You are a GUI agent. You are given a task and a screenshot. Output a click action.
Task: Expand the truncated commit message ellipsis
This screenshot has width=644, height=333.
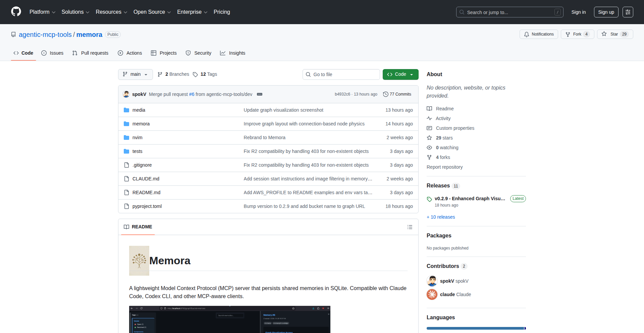pos(260,94)
